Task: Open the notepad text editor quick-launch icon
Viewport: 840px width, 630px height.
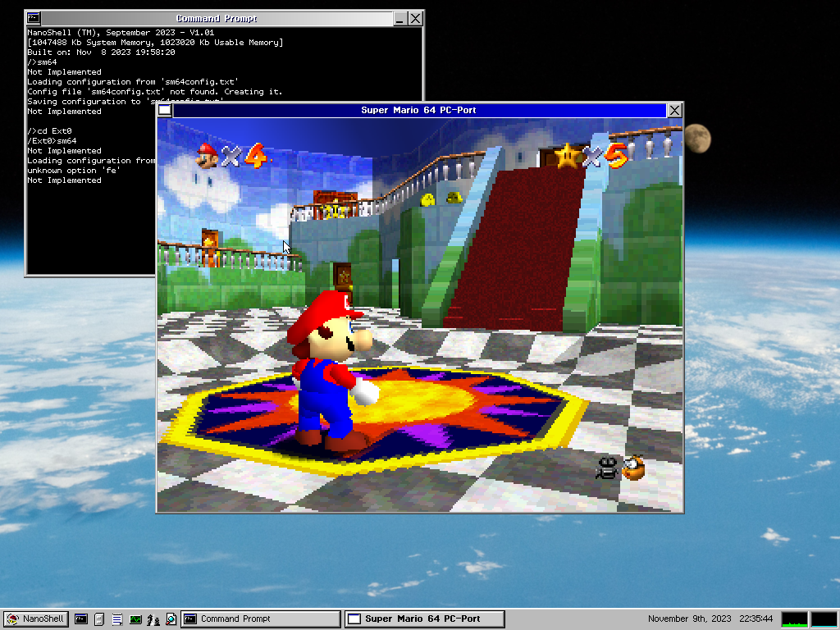Action: [x=117, y=619]
